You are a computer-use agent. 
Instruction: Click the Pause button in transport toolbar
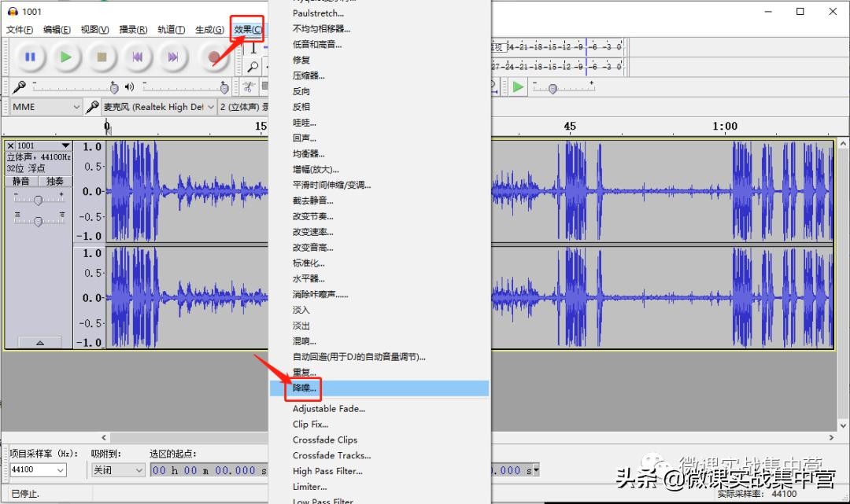coord(30,57)
